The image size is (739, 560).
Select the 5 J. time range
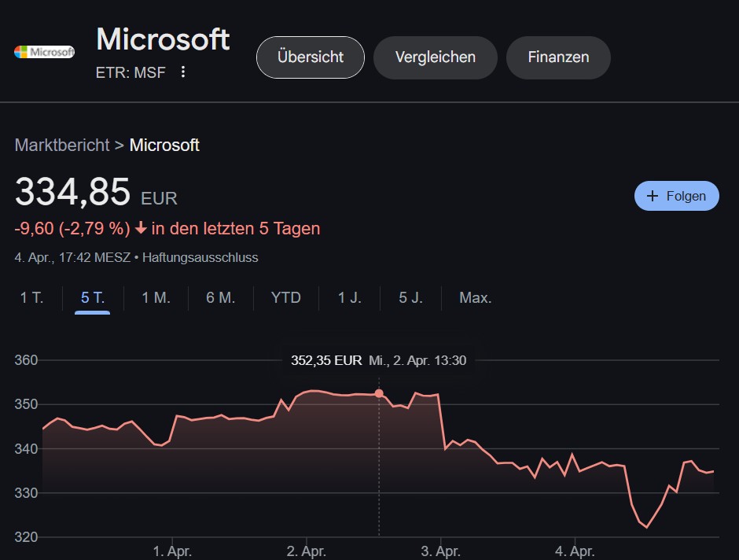tap(410, 298)
